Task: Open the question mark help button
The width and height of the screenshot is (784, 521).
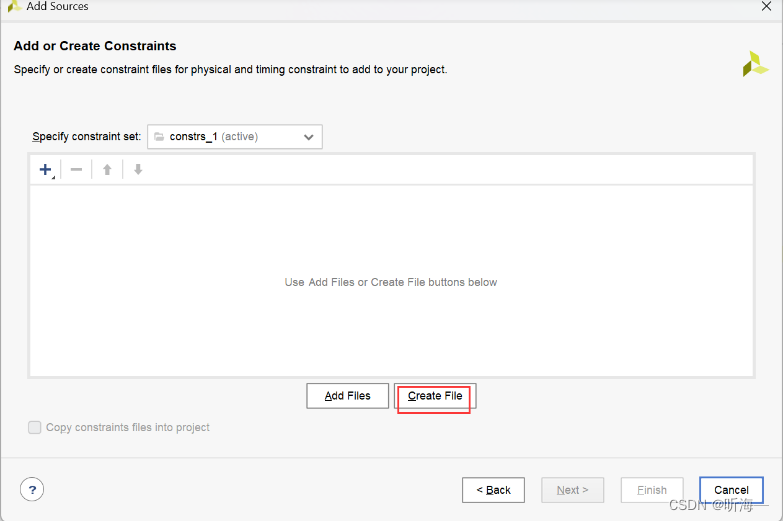Action: click(32, 490)
